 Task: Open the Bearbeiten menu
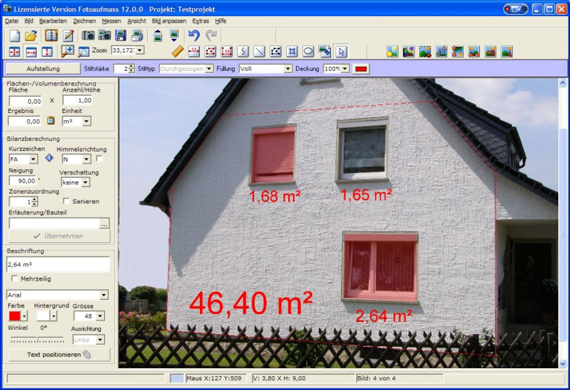(x=53, y=21)
